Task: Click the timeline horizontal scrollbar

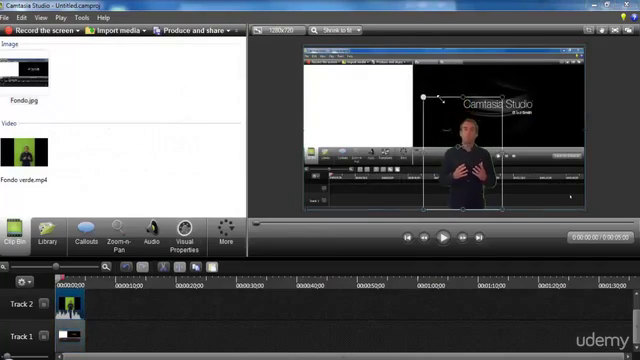Action: point(343,357)
